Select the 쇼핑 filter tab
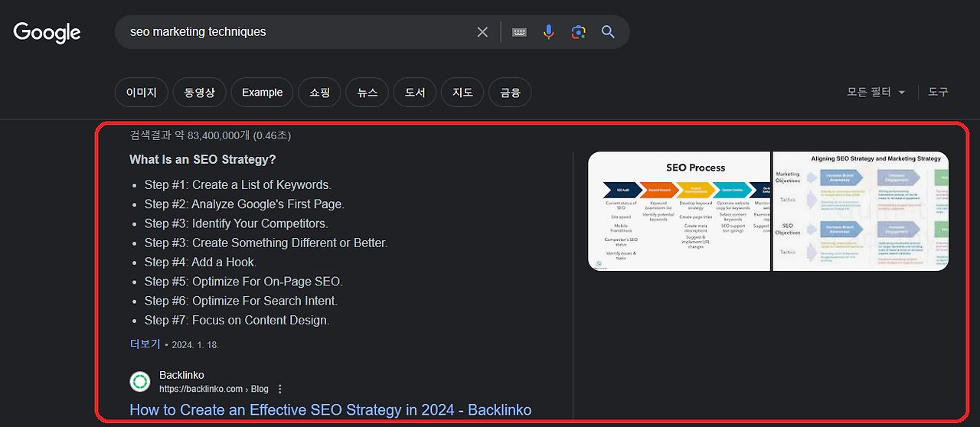Image resolution: width=980 pixels, height=427 pixels. coord(319,93)
